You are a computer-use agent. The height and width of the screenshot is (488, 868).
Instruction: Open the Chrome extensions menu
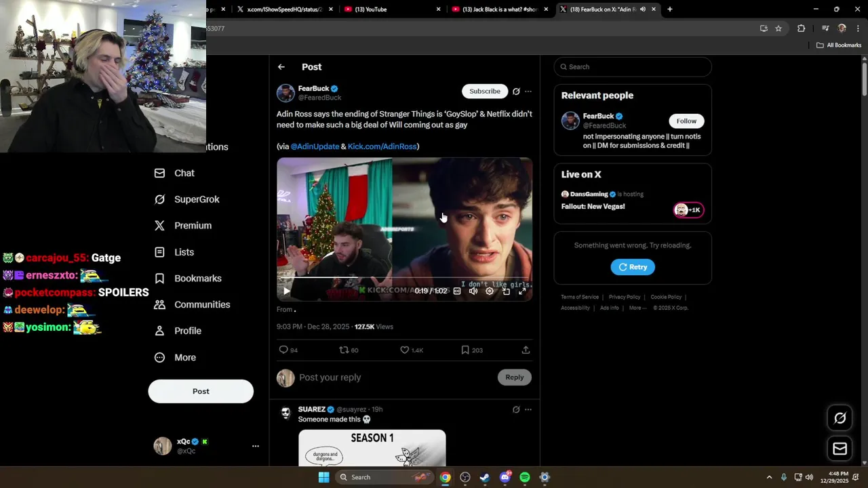(801, 28)
